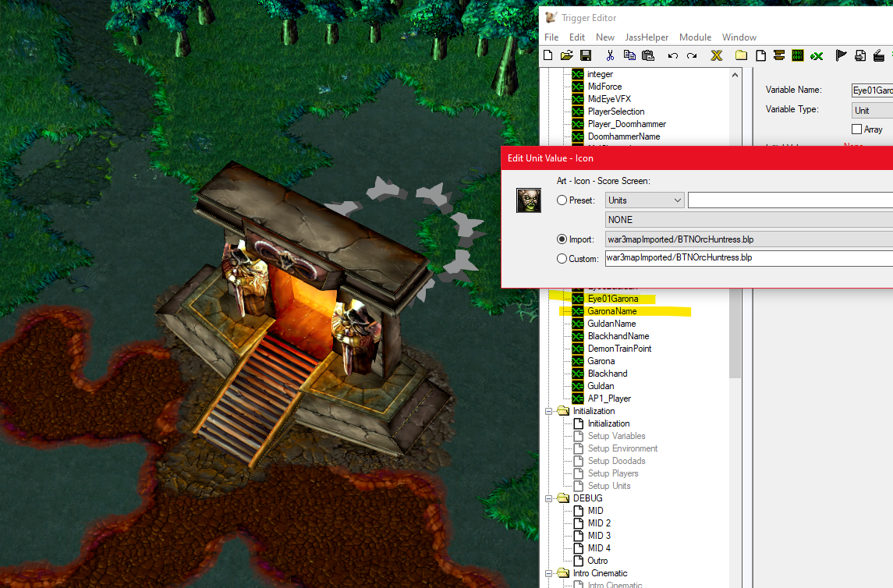Select the MidEyeVFX variable
Image resolution: width=893 pixels, height=588 pixels.
coord(609,99)
